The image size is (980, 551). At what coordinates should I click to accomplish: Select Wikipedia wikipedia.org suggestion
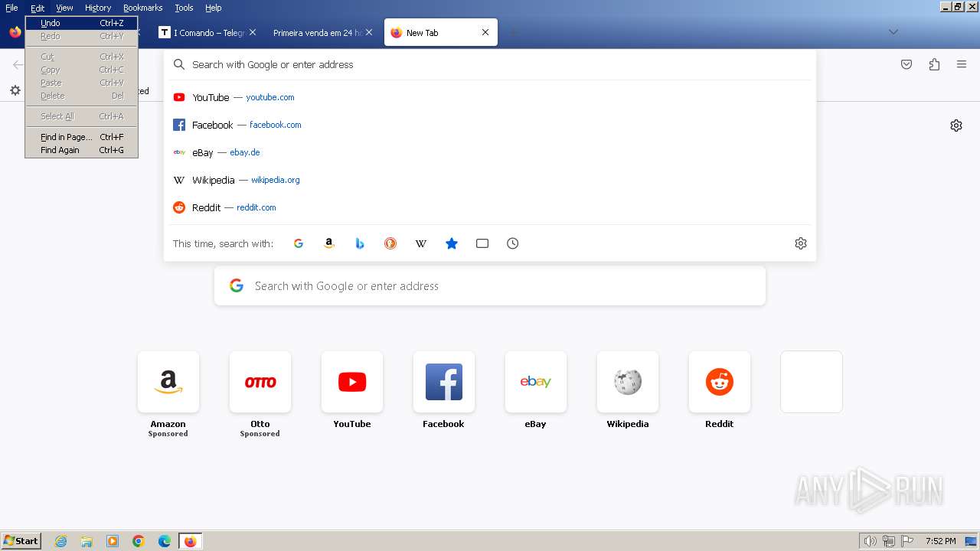[490, 180]
